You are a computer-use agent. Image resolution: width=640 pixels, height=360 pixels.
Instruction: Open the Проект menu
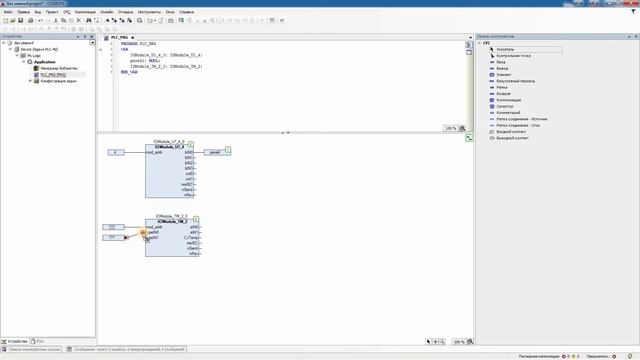52,12
